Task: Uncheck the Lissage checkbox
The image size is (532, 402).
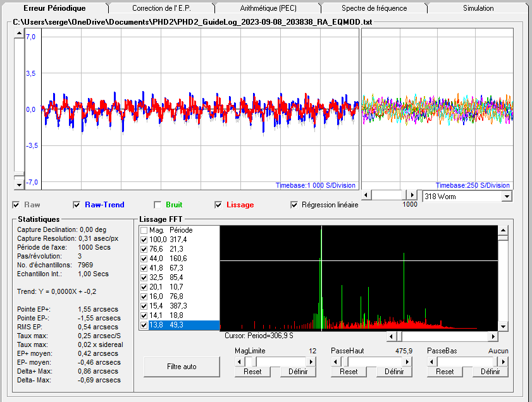Action: click(218, 205)
